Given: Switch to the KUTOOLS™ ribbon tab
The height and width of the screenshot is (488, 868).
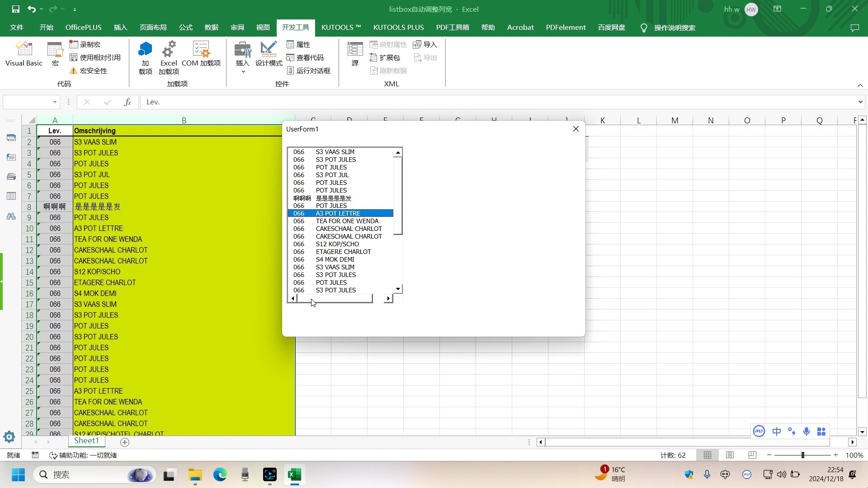Looking at the screenshot, I should coord(341,27).
